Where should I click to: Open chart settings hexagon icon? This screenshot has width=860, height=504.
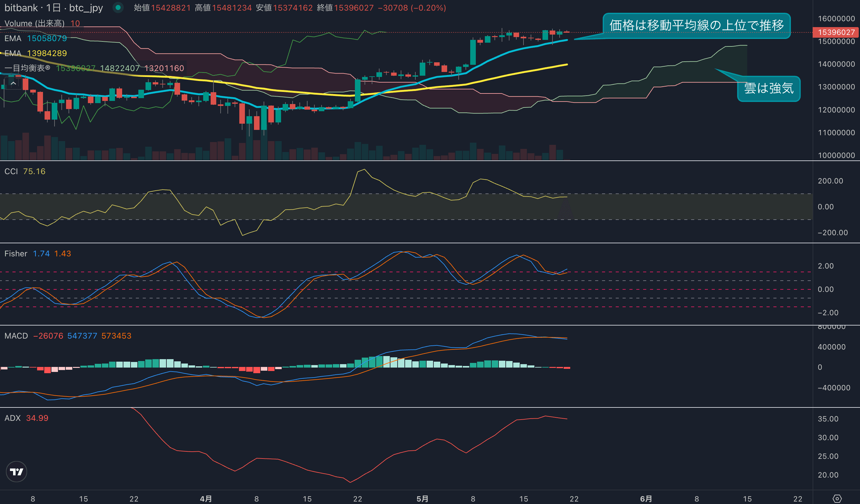coord(837,498)
